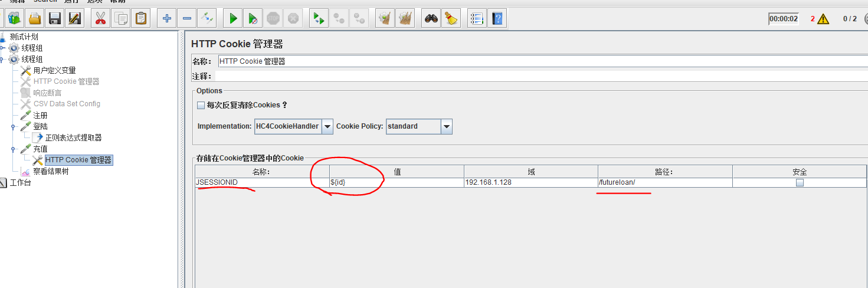Click Start no pauses icon
Image resolution: width=868 pixels, height=288 pixels.
(253, 18)
